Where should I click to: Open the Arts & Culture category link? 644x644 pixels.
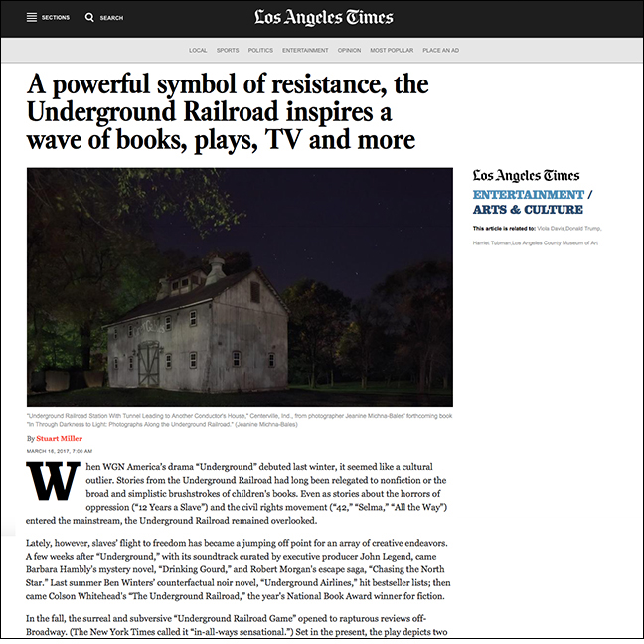pyautogui.click(x=528, y=210)
